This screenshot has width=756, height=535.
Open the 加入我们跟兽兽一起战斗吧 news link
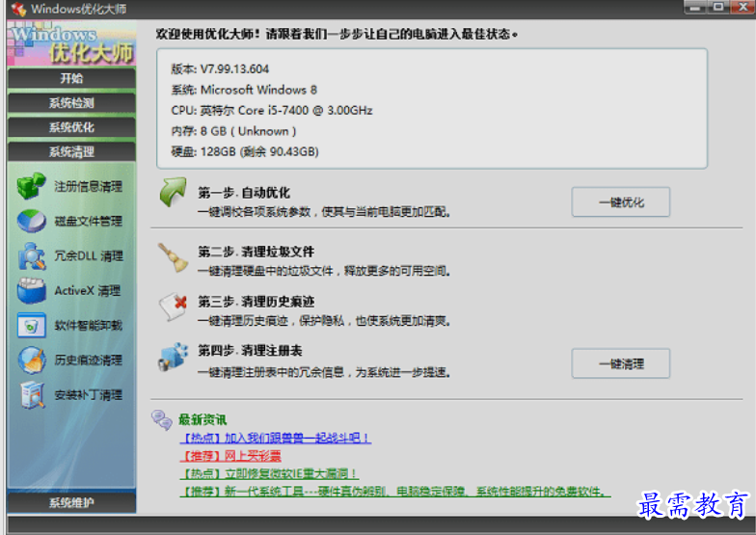[276, 438]
